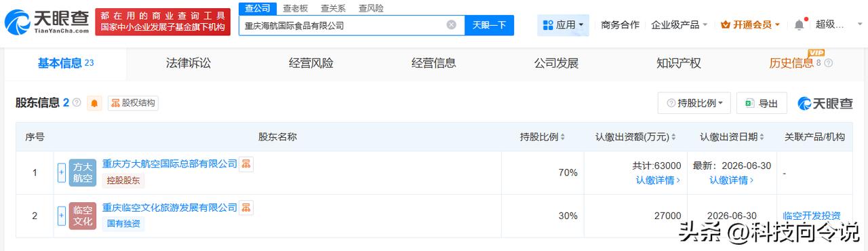Open the 持股比例 filter dropdown

click(x=694, y=103)
